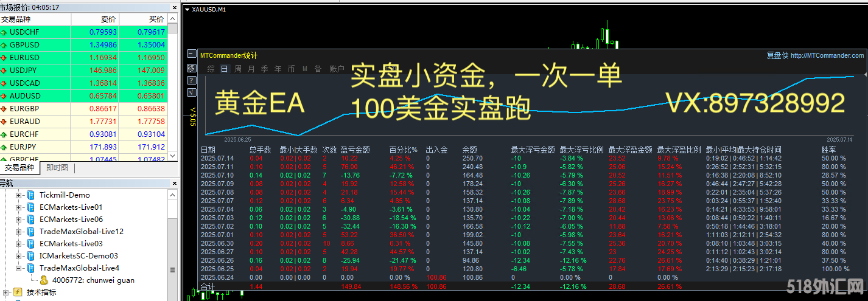Image resolution: width=868 pixels, height=301 pixels.
Task: Switch to the 交易品种 tab
Action: [x=19, y=168]
